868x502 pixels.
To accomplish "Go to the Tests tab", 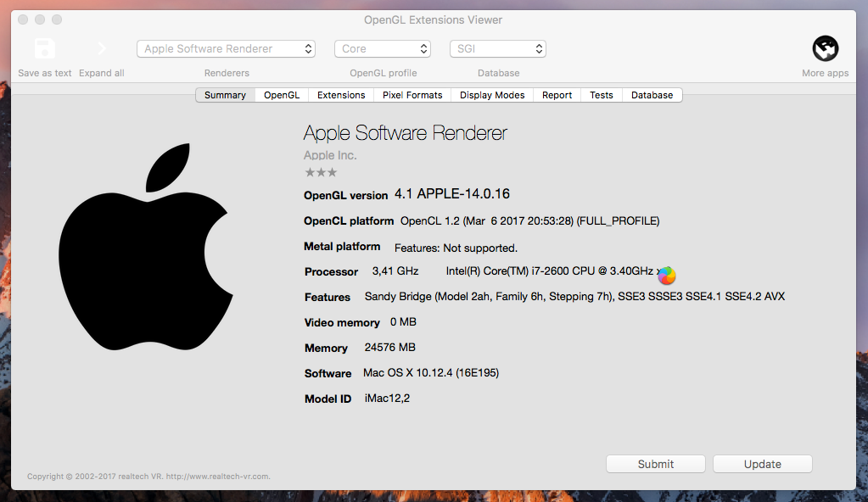I will click(x=602, y=95).
